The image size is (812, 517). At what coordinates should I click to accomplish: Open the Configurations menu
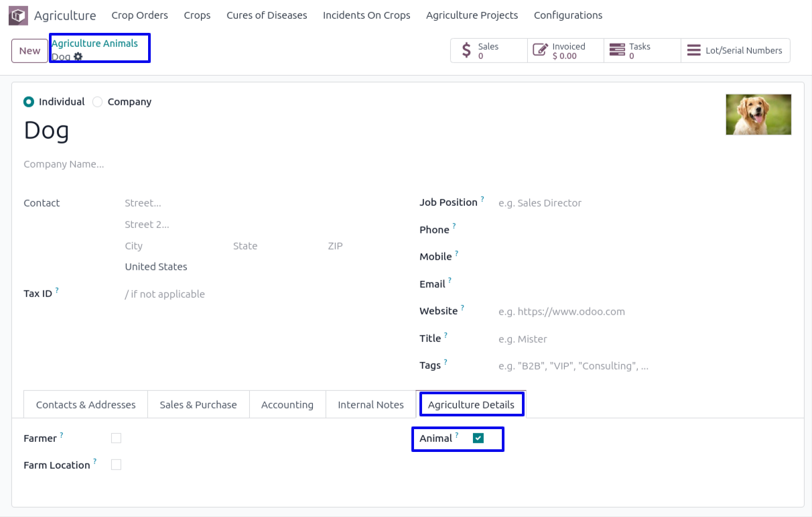567,15
